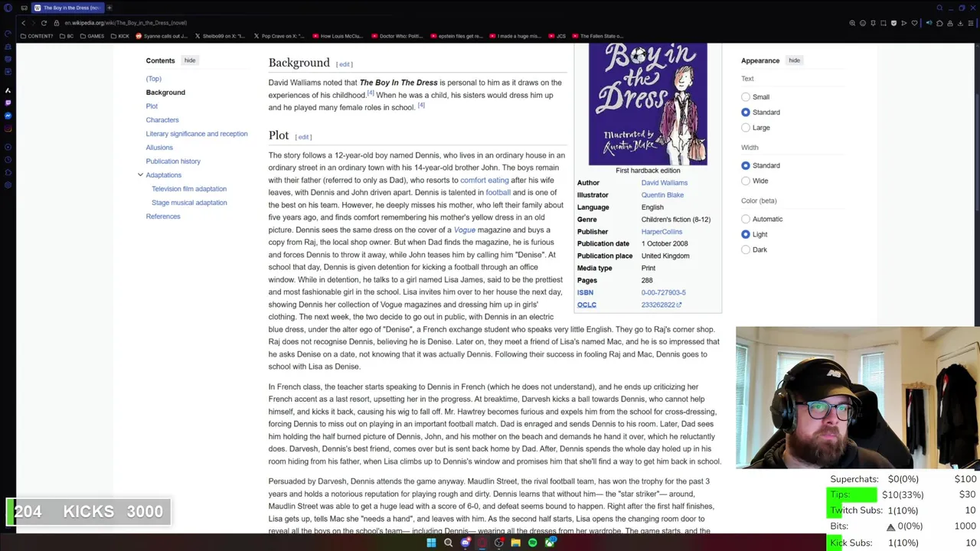
Task: Open the history clock icon in sidebar
Action: click(8, 159)
